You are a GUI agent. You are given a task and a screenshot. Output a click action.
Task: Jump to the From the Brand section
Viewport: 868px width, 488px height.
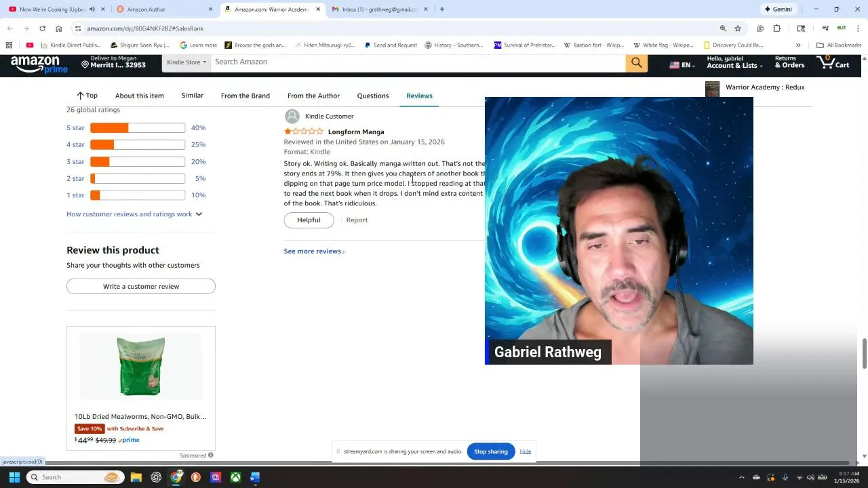click(245, 96)
